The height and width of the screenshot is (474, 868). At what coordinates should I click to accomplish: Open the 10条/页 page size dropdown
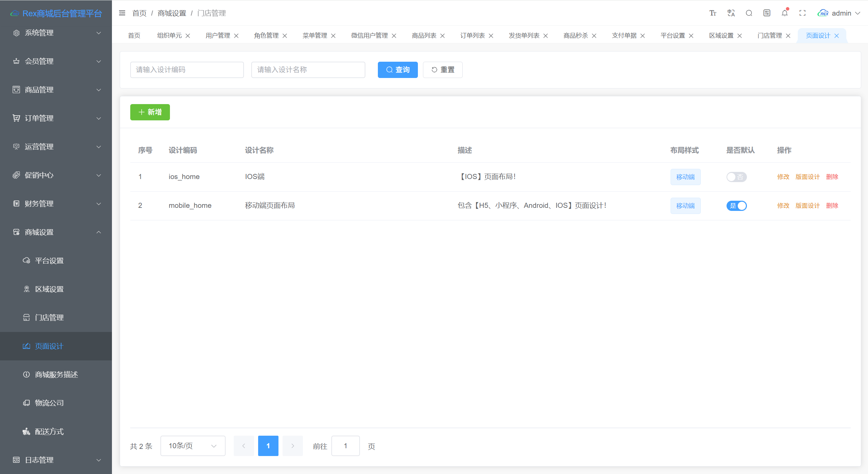click(193, 446)
